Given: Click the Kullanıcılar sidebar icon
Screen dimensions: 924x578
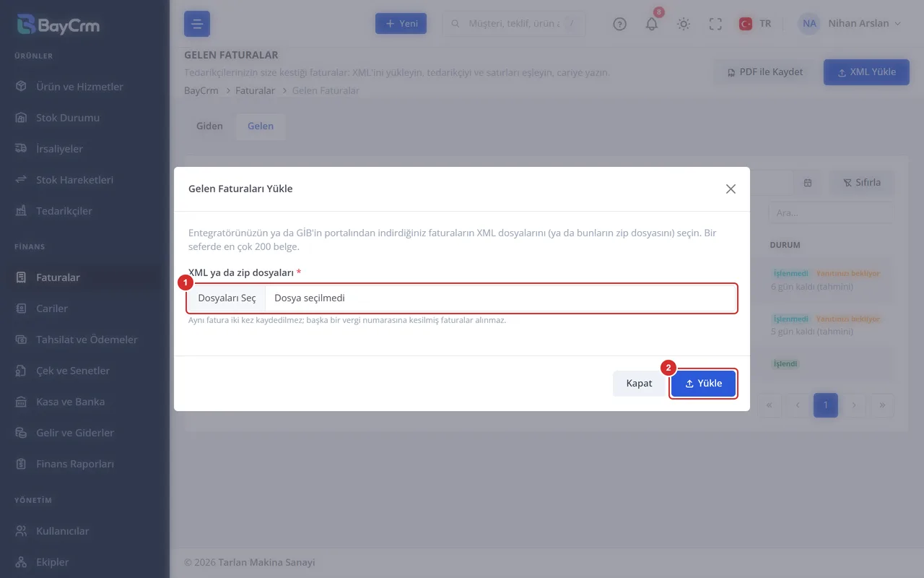Looking at the screenshot, I should (x=21, y=531).
